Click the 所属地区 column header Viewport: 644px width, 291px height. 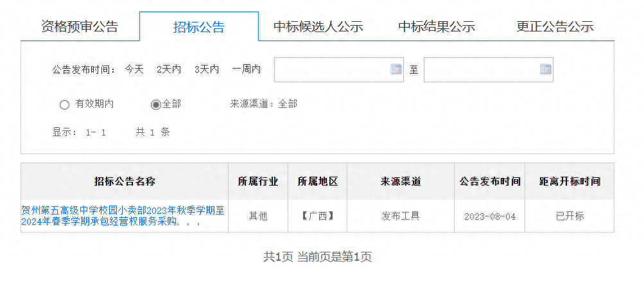(317, 181)
